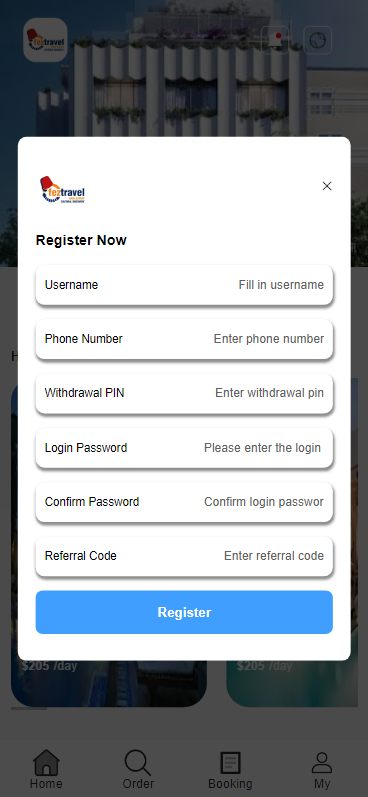Click the Referral Code field

[x=184, y=556]
